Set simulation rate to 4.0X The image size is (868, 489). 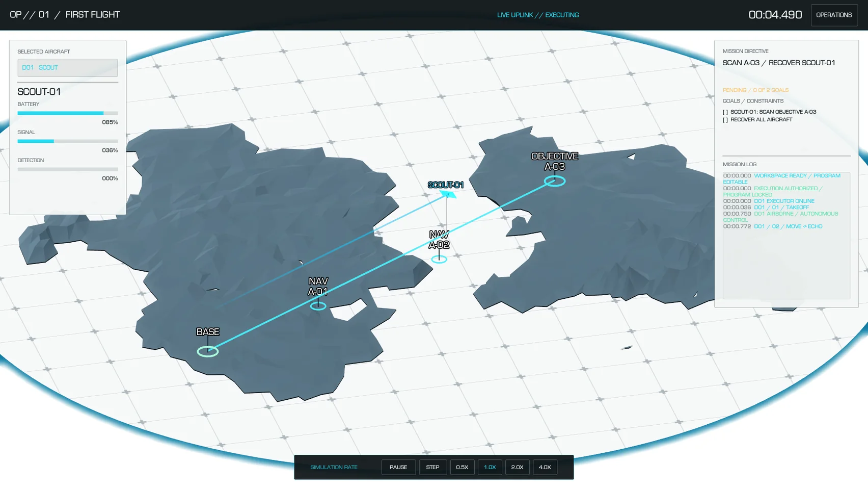[545, 467]
